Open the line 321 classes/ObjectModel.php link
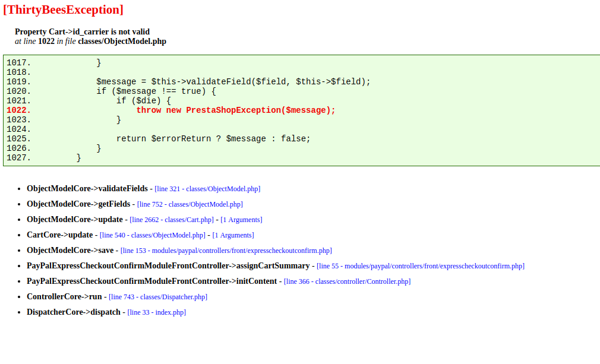 207,189
